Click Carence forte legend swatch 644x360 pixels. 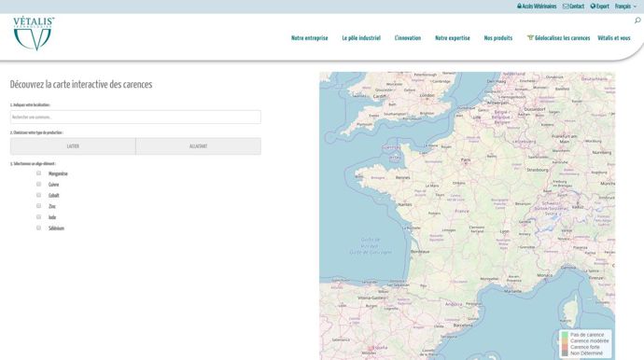565,347
